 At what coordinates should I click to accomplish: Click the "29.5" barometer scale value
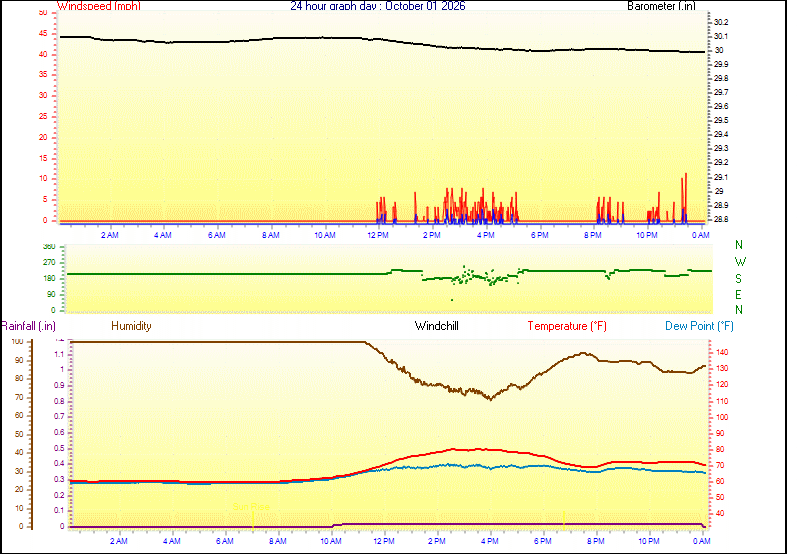pyautogui.click(x=721, y=121)
